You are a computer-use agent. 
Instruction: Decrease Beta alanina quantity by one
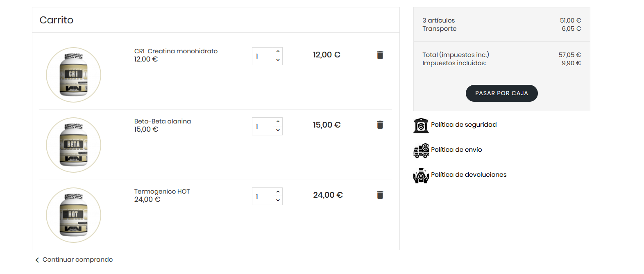pyautogui.click(x=278, y=130)
